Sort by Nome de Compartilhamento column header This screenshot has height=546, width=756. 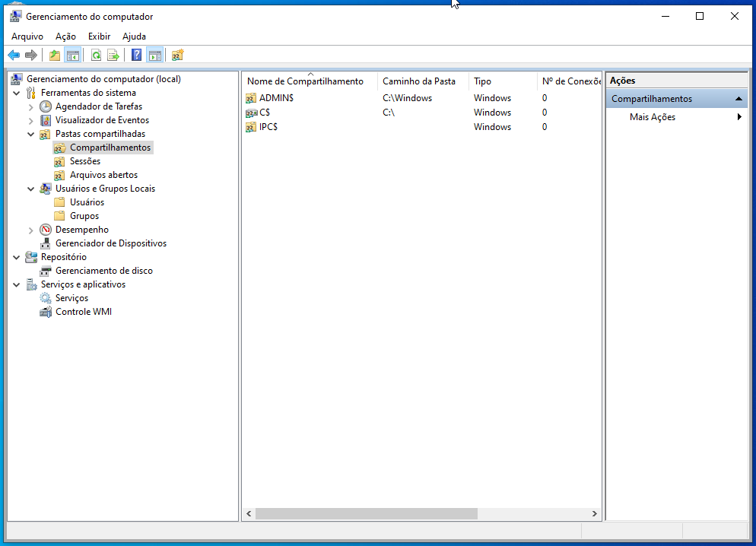click(310, 81)
